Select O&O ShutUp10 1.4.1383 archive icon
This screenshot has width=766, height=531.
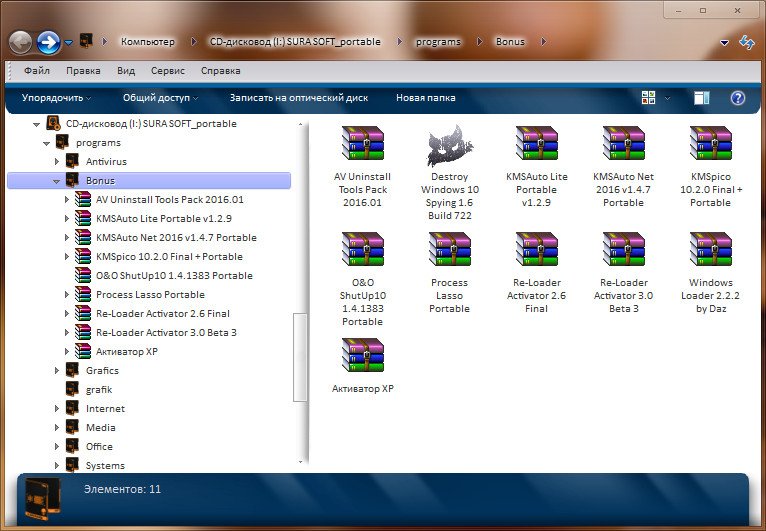pos(362,249)
